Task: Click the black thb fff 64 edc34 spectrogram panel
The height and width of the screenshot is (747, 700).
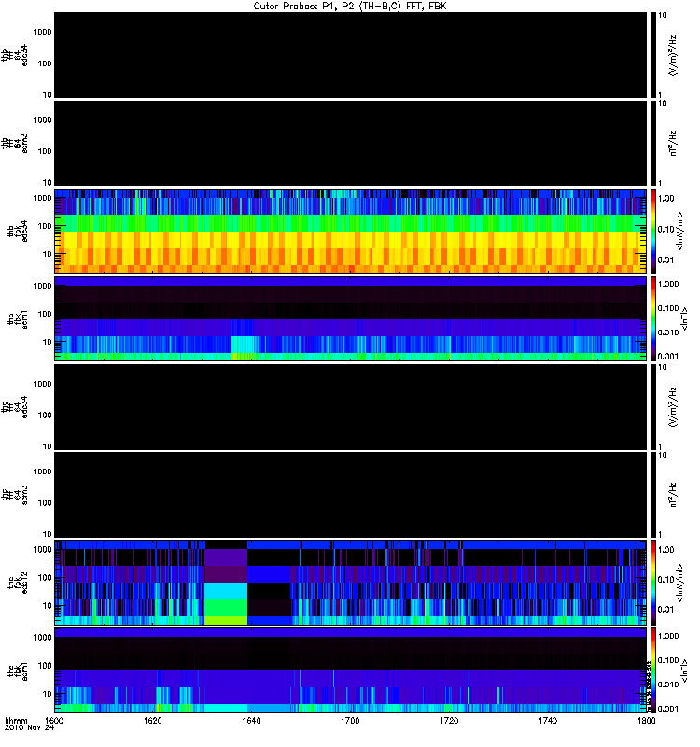Action: (x=350, y=55)
